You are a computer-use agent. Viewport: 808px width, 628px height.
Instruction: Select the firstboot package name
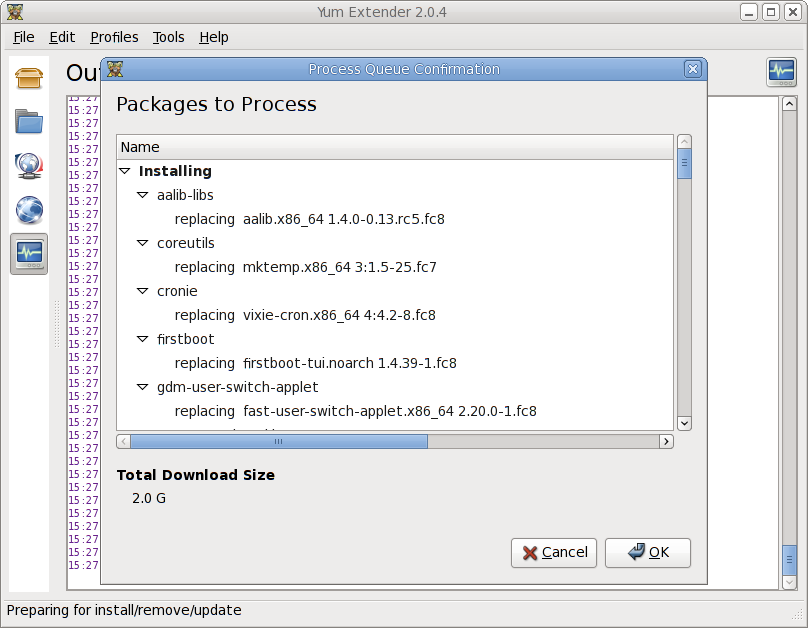[186, 339]
